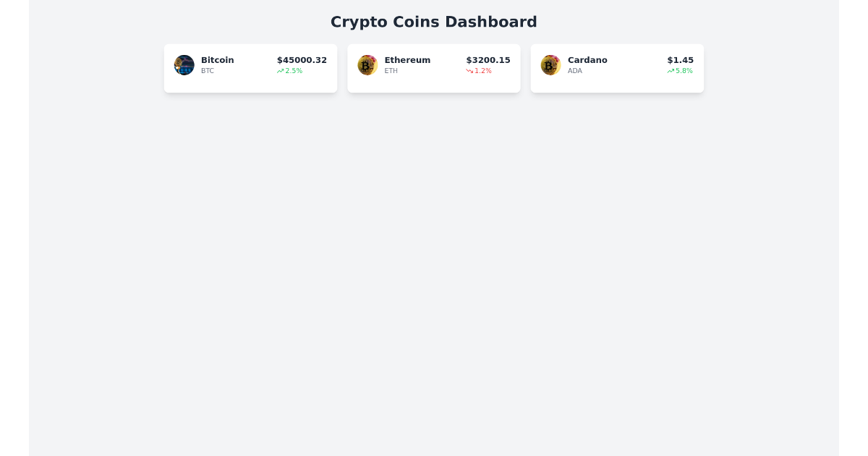Click the green upward trend arrow for Bitcoin
The width and height of the screenshot is (868, 456).
pyautogui.click(x=280, y=70)
